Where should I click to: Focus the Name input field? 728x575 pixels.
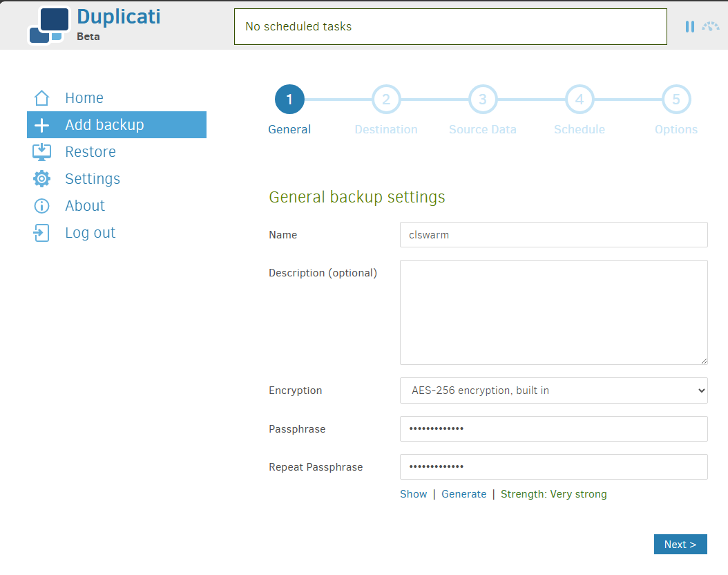pyautogui.click(x=553, y=234)
